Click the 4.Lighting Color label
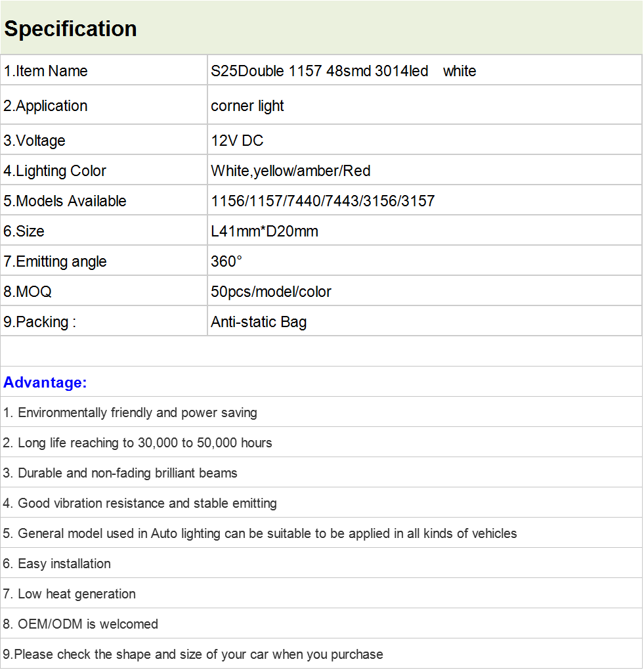 54,171
